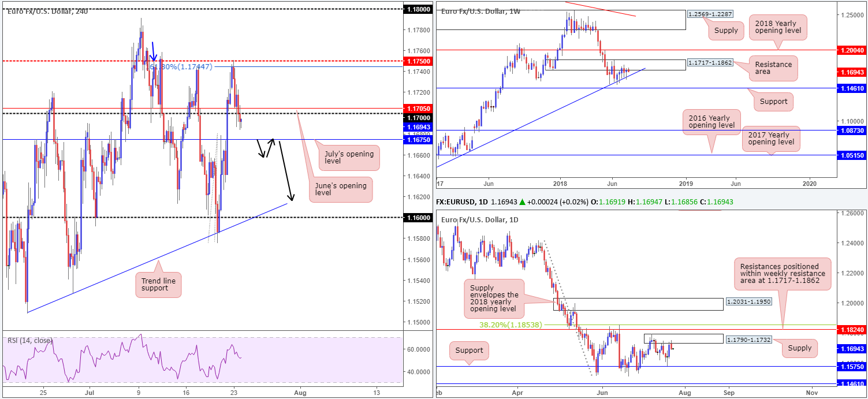Click the red 1.16943 price tag on the weekly chart

click(853, 72)
